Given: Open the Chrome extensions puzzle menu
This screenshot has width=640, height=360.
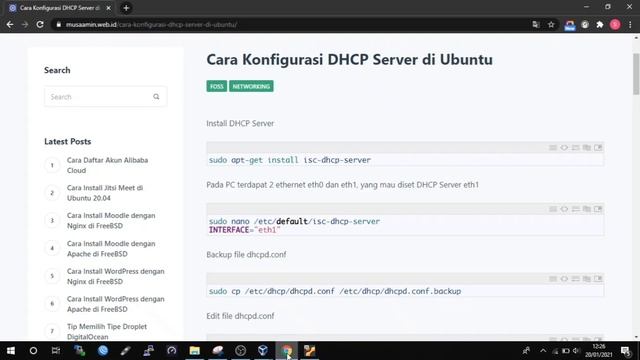Looking at the screenshot, I should coord(600,24).
